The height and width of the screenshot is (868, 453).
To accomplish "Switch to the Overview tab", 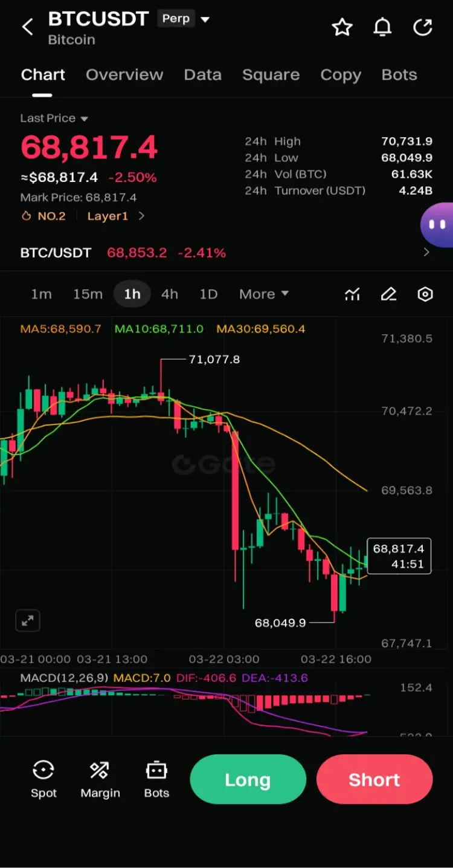I will click(x=124, y=75).
